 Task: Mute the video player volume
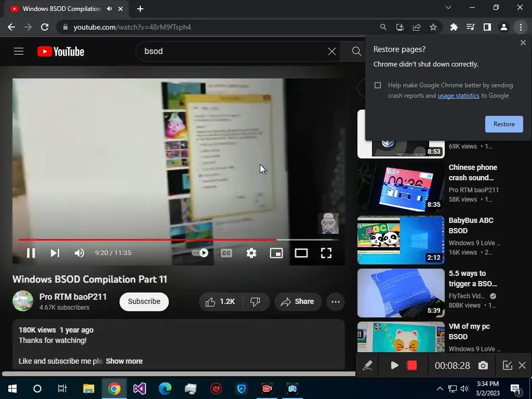tap(79, 253)
